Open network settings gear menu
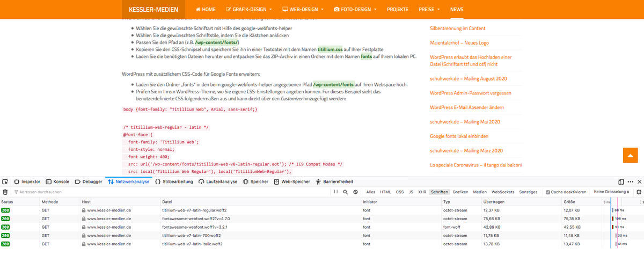The image size is (644, 255). coord(639,192)
